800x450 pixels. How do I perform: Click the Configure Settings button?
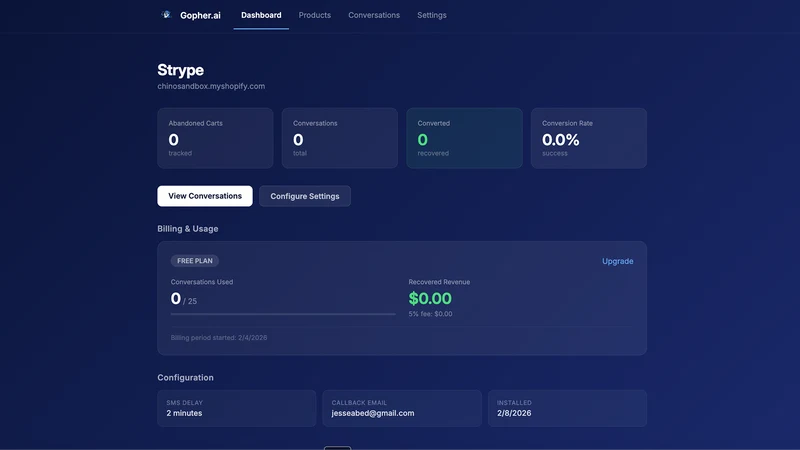tap(305, 196)
